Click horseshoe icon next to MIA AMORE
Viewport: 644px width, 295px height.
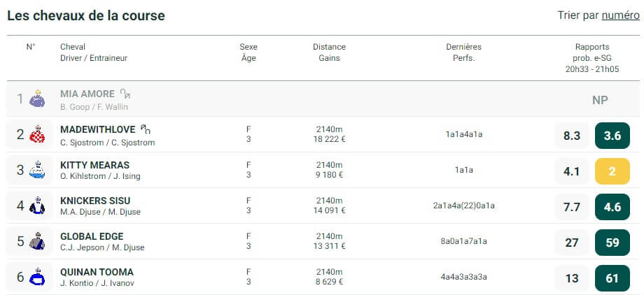(125, 94)
